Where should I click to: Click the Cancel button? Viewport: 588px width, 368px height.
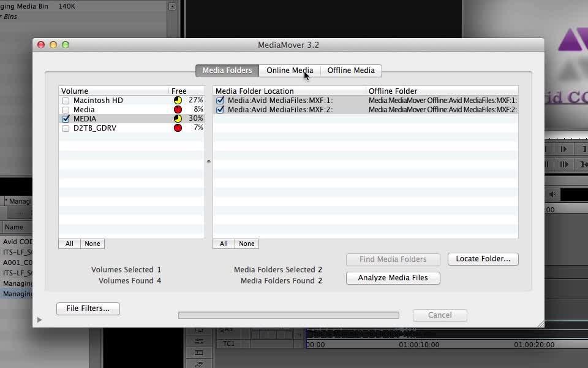coord(440,315)
